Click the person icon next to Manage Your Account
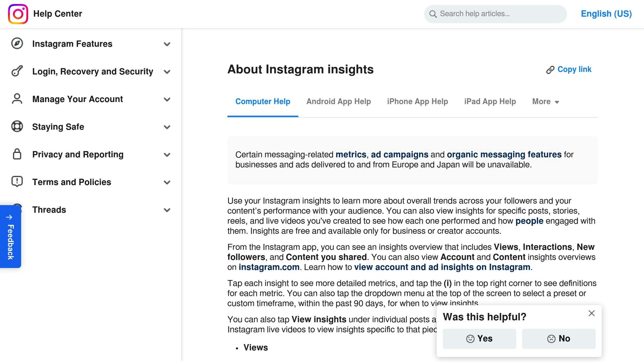The height and width of the screenshot is (362, 644). coord(17,99)
